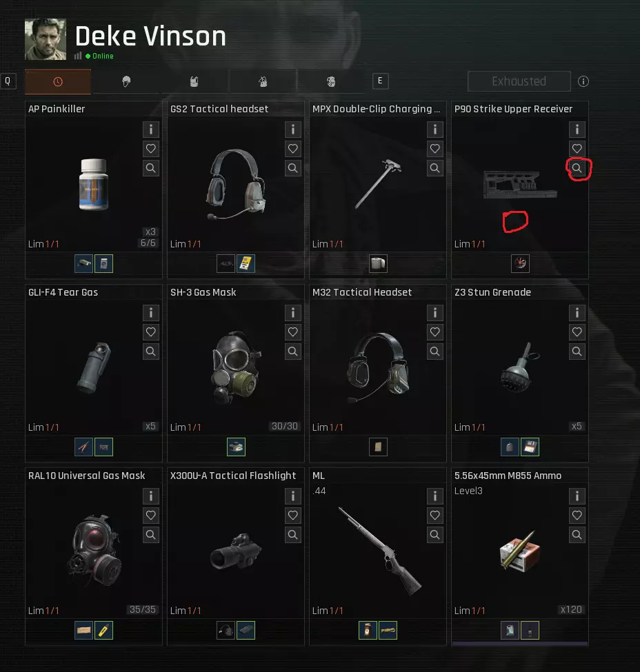Search X300U-A Tactical Flashlight trade
640x672 pixels.
pos(292,534)
